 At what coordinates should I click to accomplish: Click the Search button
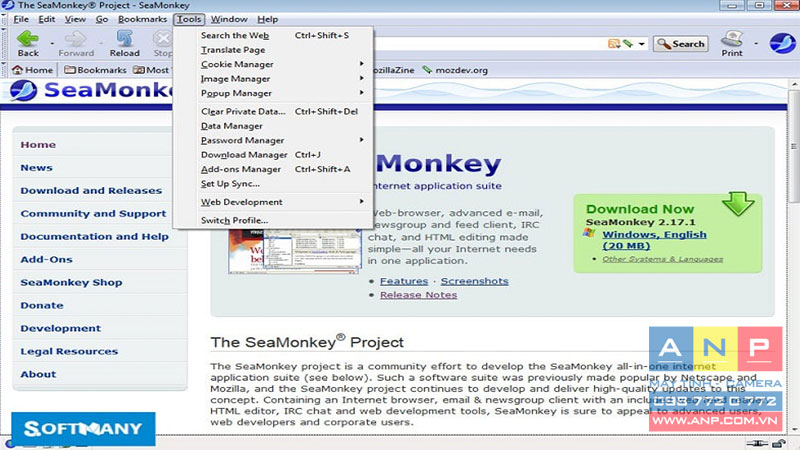tap(681, 44)
